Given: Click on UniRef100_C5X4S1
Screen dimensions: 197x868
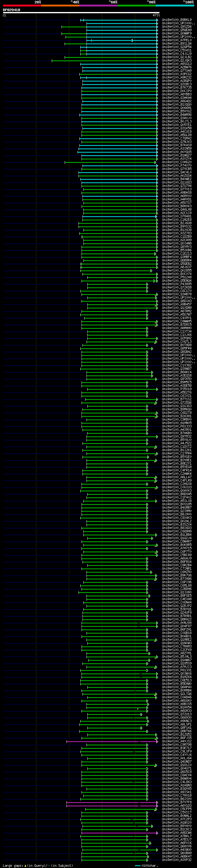Looking at the screenshot, I should 176,50.
